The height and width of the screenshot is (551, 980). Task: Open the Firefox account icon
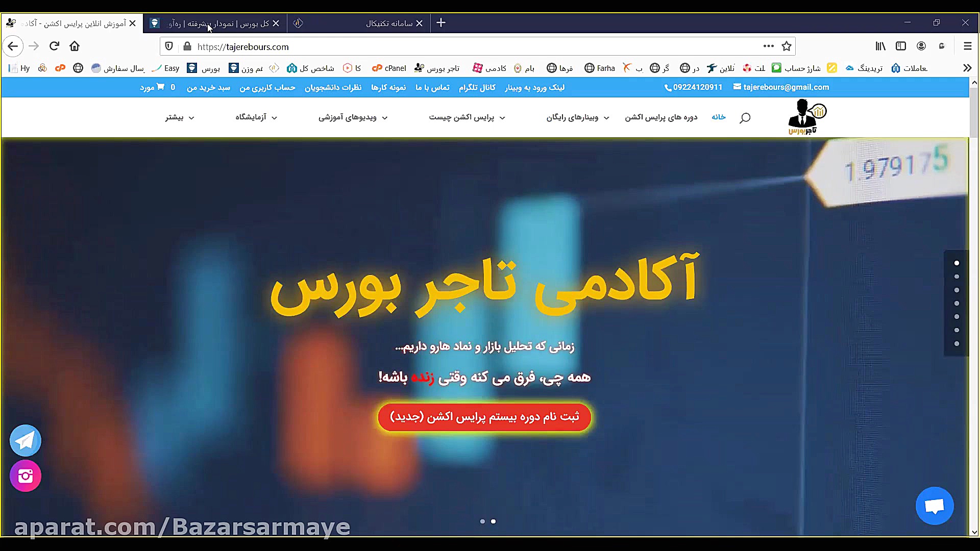tap(921, 46)
